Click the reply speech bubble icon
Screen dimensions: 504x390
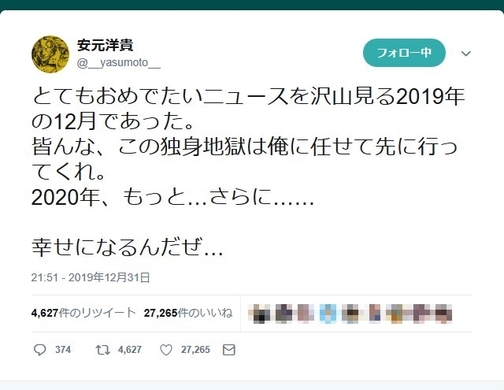click(x=40, y=350)
